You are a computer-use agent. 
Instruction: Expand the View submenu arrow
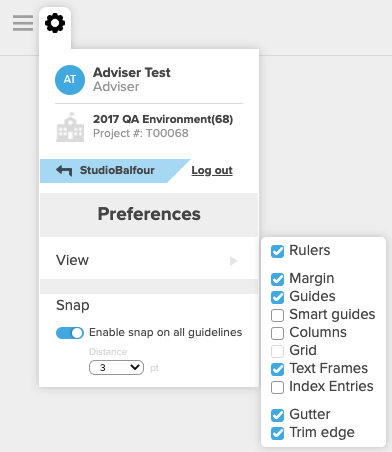(234, 261)
